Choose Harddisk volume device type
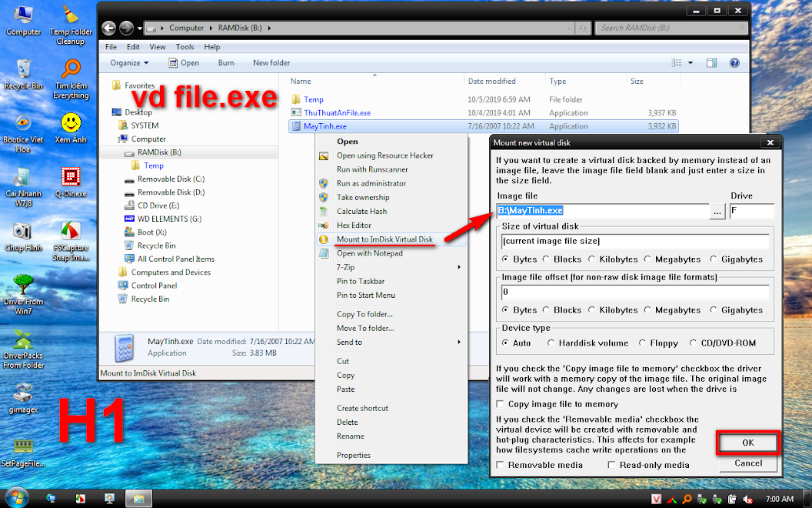The width and height of the screenshot is (812, 508). (551, 343)
